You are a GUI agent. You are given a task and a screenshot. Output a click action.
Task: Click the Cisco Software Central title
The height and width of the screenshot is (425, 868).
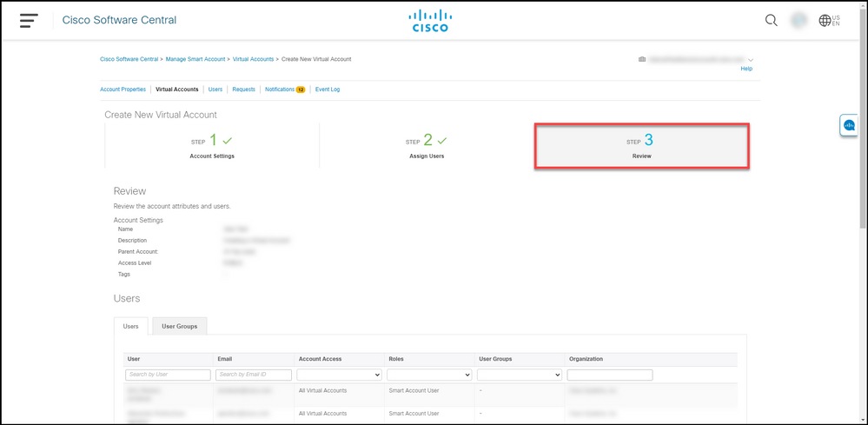click(x=119, y=21)
